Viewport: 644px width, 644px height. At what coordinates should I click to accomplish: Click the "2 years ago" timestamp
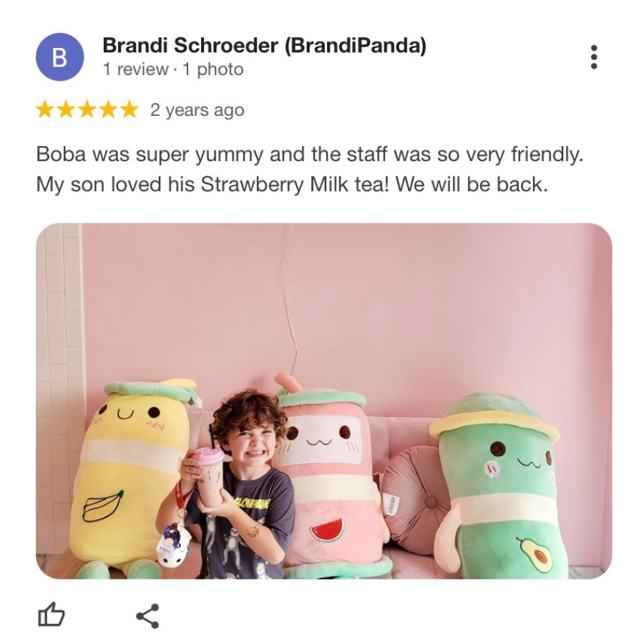197,110
